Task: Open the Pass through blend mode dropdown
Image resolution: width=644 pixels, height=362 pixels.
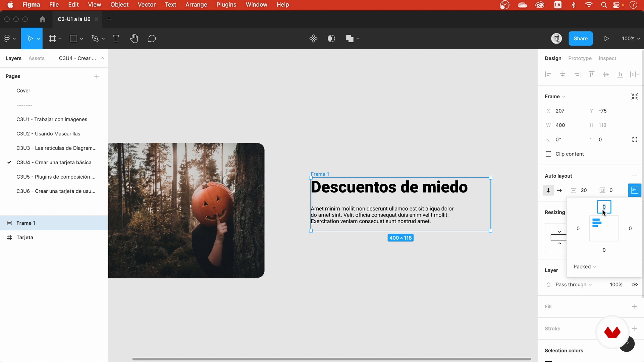Action: click(x=574, y=285)
